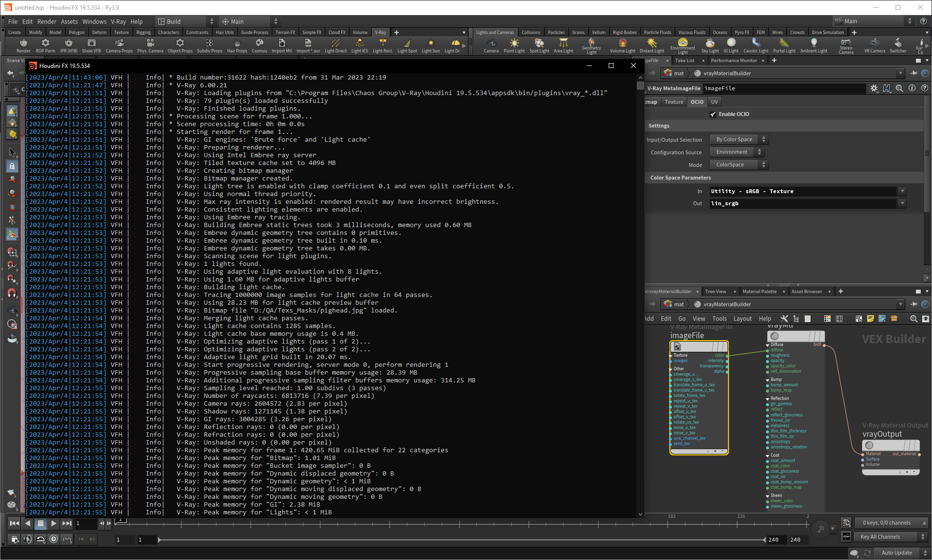Screen dimensions: 932x560
Task: Click the 0 keys, 0/0 channels button
Action: pyautogui.click(x=891, y=523)
